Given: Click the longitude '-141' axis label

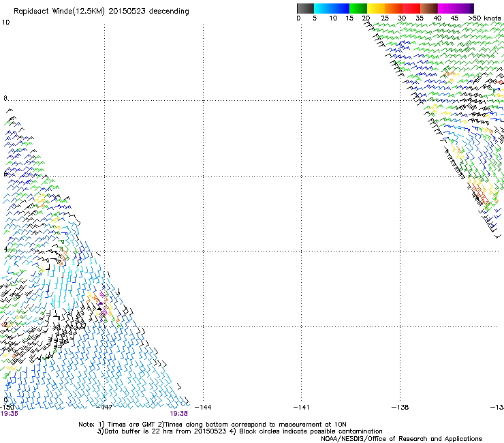Looking at the screenshot, I should tap(302, 408).
